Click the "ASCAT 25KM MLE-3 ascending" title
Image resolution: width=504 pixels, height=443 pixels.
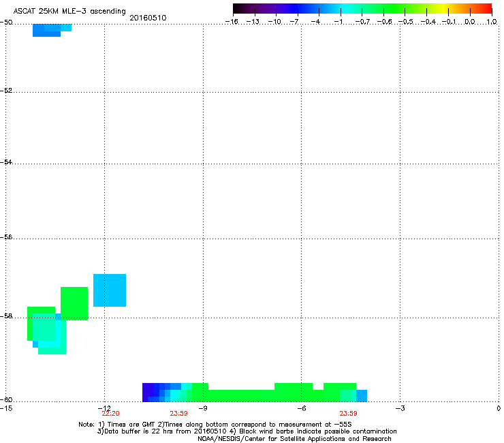(x=69, y=11)
